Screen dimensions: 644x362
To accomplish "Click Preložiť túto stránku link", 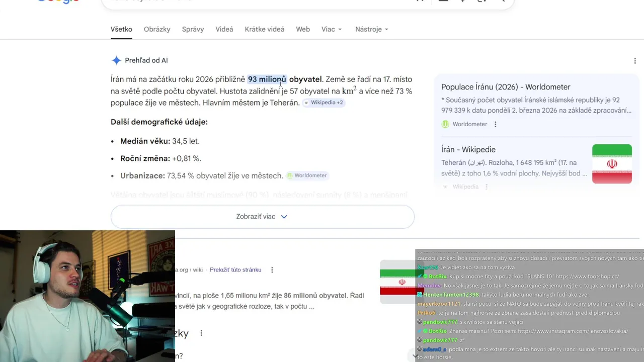I will point(235,270).
